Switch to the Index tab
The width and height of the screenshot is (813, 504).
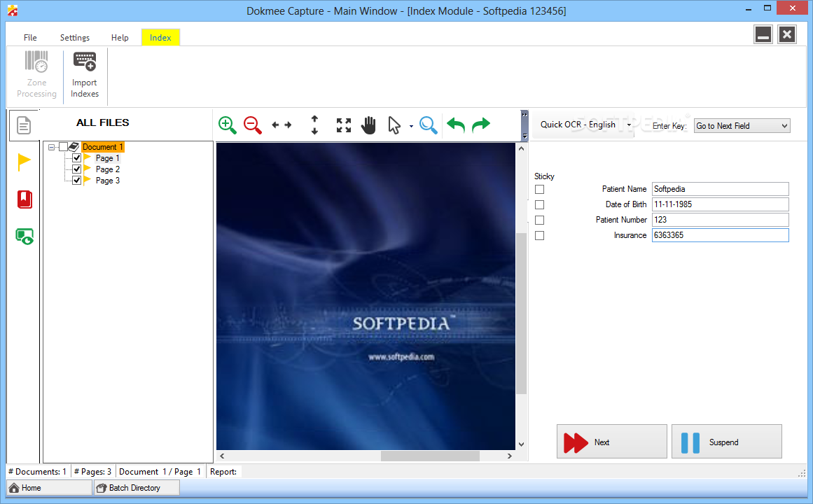tap(160, 37)
